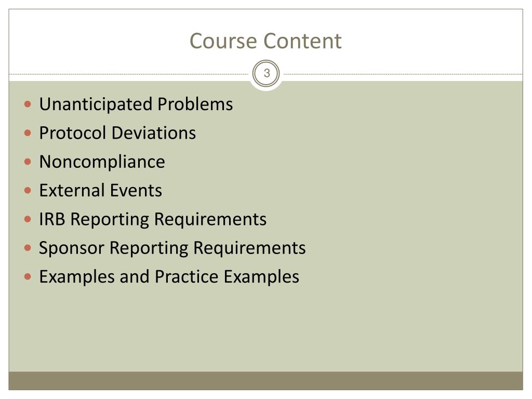This screenshot has height=399, width=532.
Task: Click the dark olive footer bar
Action: [265, 381]
